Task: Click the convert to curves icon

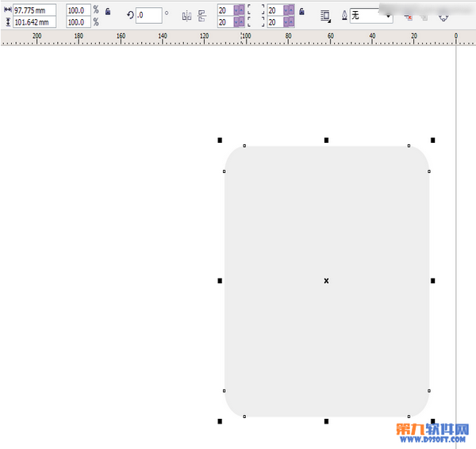Action: click(x=443, y=17)
